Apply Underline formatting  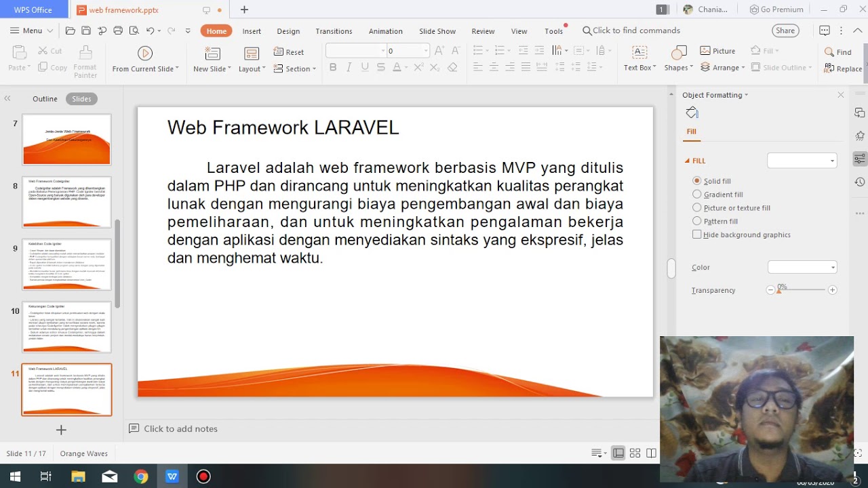[365, 67]
